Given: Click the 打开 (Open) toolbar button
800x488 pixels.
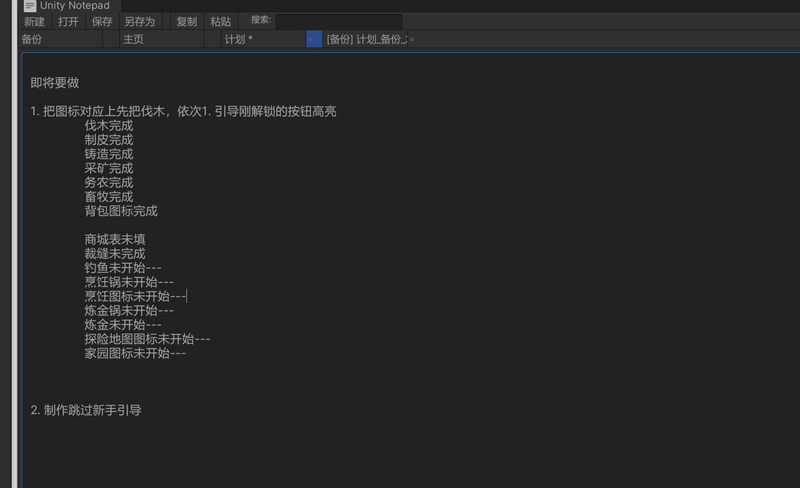Looking at the screenshot, I should (68, 21).
